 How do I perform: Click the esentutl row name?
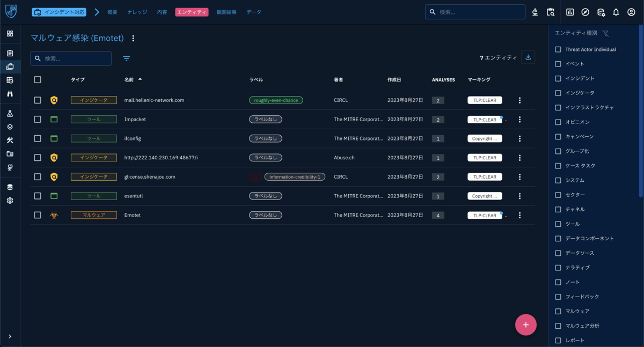(x=134, y=196)
